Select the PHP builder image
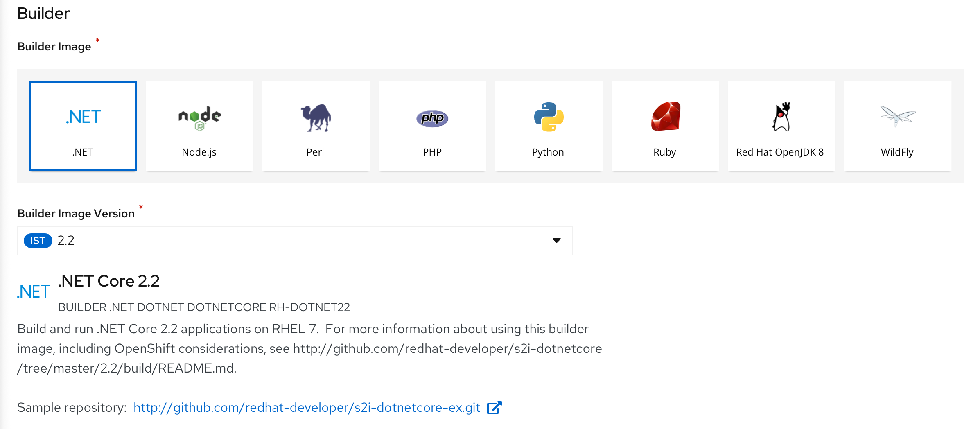Screen dimensions: 980x429 click(432, 126)
